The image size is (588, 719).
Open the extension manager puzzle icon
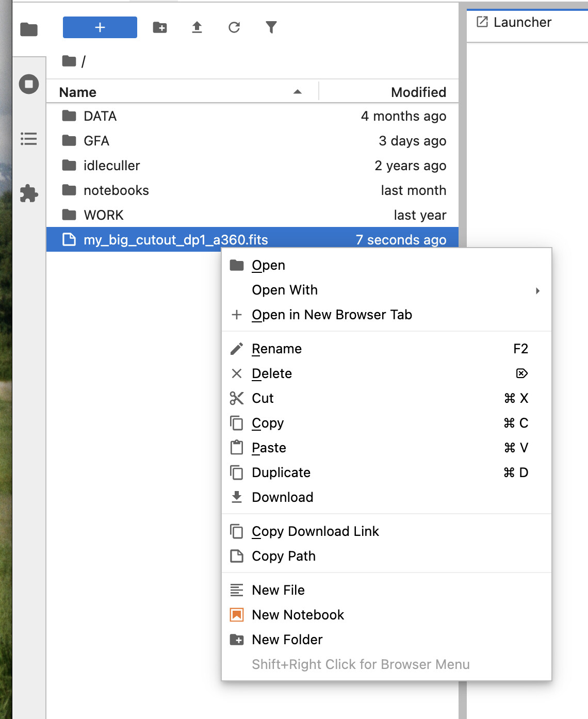pyautogui.click(x=29, y=193)
